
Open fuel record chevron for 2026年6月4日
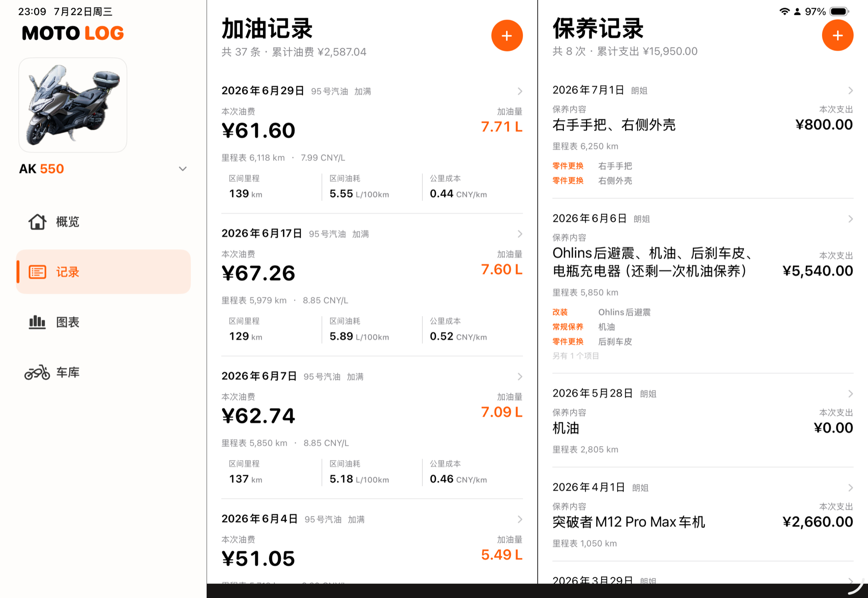[519, 519]
